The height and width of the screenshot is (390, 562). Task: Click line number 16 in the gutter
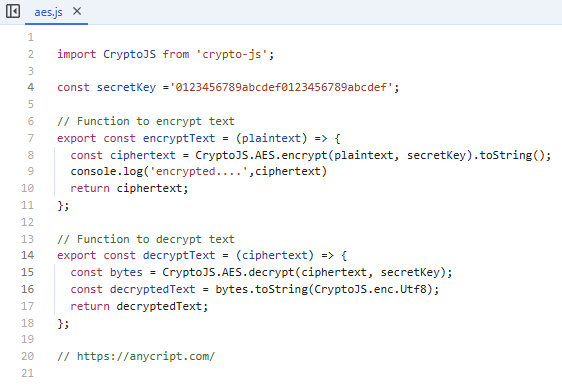tap(28, 289)
